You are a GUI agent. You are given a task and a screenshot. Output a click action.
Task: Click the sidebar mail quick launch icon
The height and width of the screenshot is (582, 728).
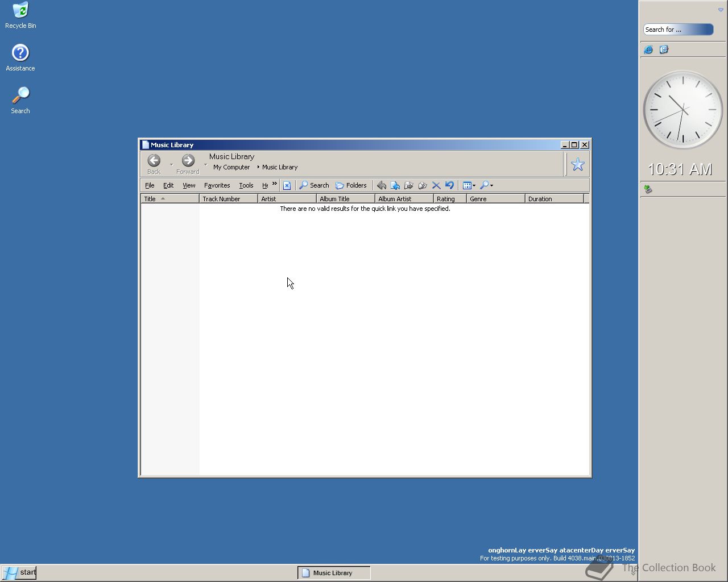point(664,50)
